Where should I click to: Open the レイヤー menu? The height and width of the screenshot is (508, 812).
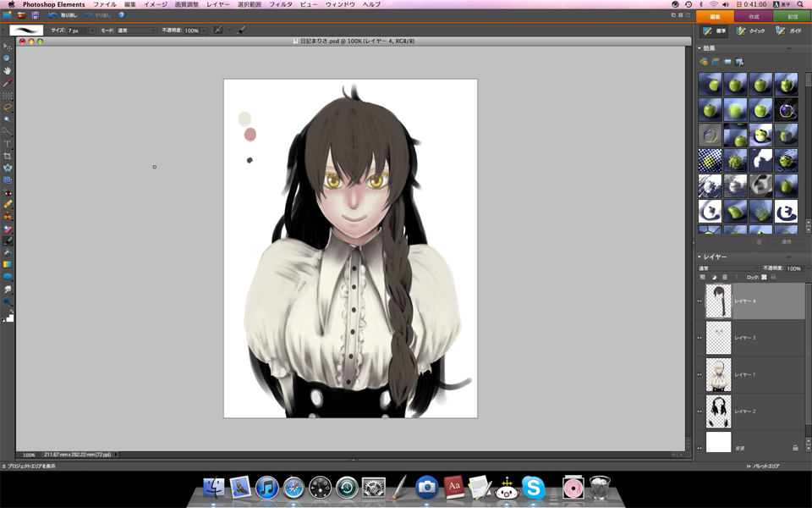217,4
